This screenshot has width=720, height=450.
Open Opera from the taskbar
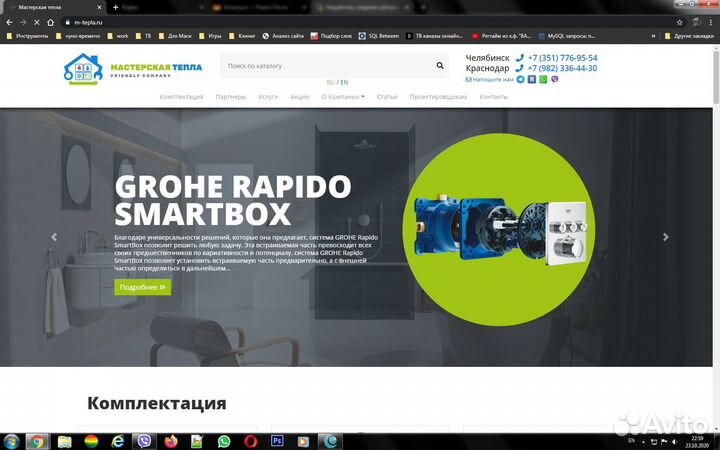point(250,442)
